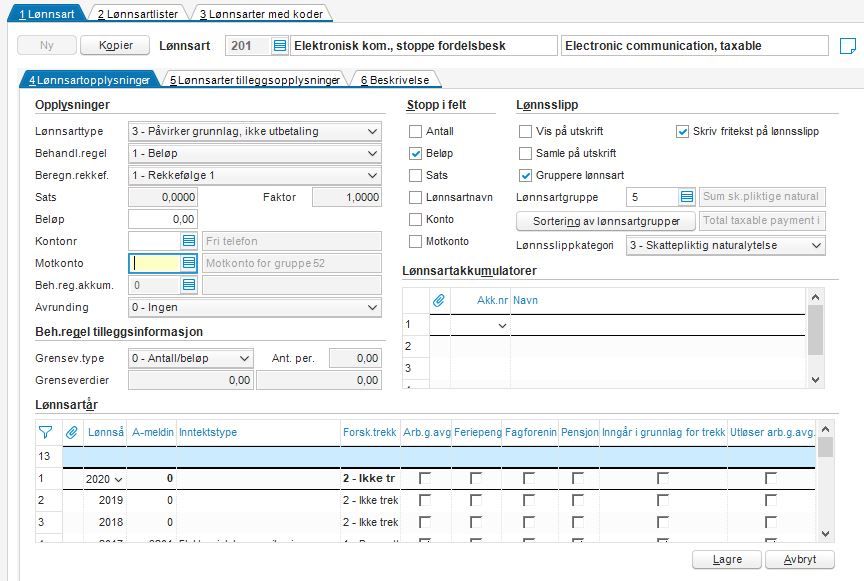Click the filter funnel icon in Lønnsartår
The image size is (864, 581).
(x=45, y=432)
